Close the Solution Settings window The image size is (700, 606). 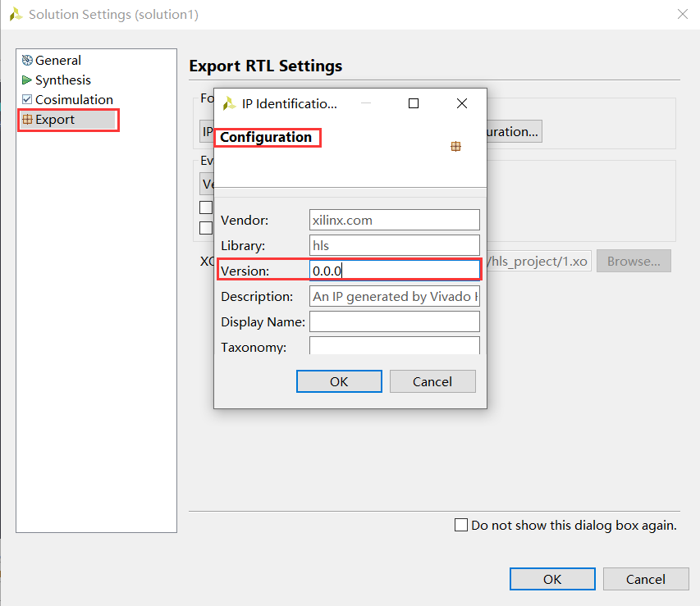682,14
